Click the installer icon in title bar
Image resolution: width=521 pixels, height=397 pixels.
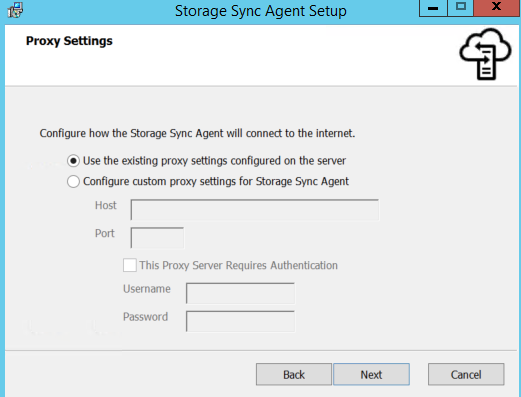(x=15, y=10)
